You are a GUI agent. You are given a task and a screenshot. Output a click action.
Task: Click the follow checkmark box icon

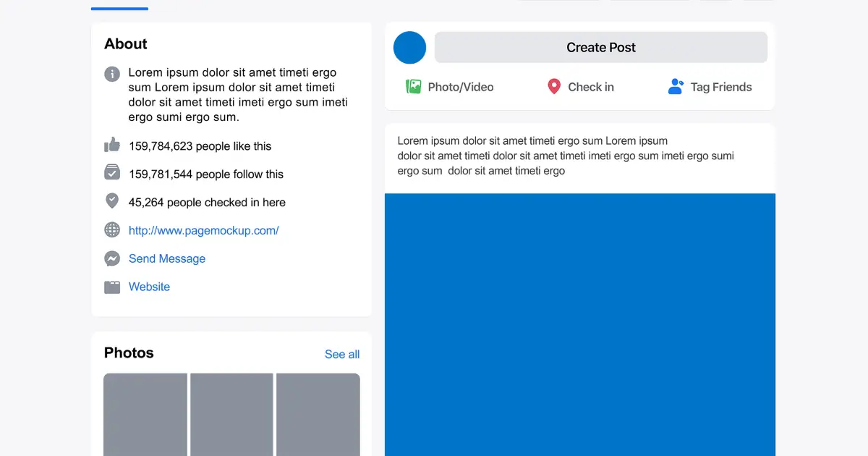112,172
